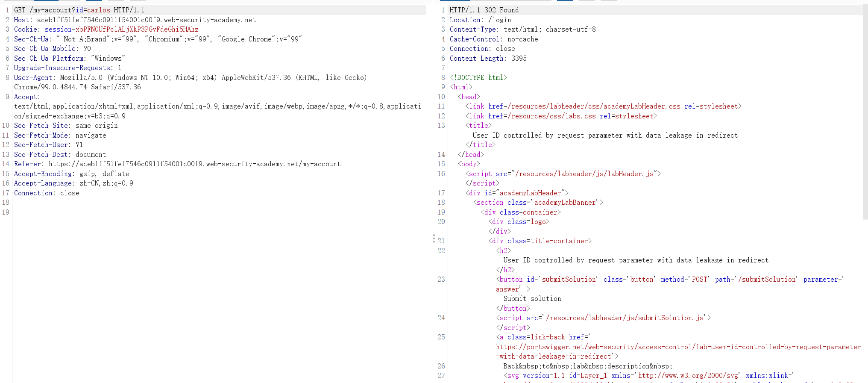Click the Back&nbsp;to&nbsp;lab&nbsp;description text
The image size is (868, 383).
pos(588,366)
